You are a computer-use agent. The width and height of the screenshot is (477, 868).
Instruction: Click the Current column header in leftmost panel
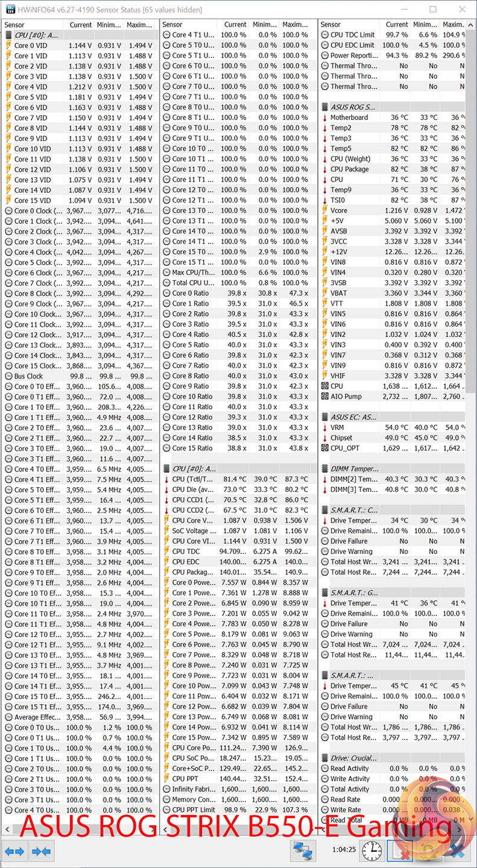[x=79, y=25]
